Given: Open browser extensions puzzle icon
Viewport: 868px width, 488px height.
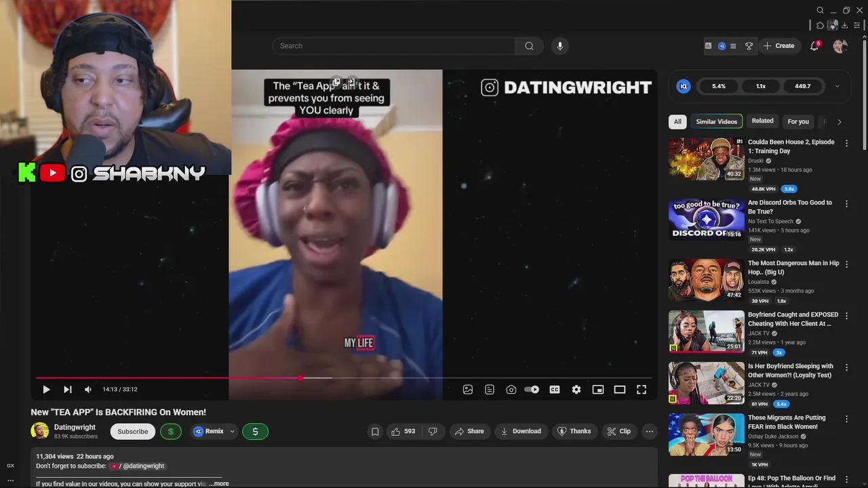Looking at the screenshot, I should [x=820, y=25].
